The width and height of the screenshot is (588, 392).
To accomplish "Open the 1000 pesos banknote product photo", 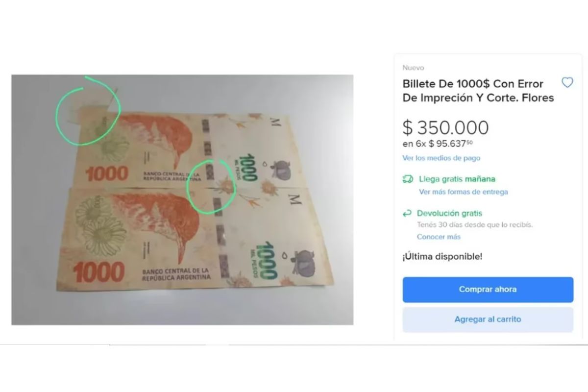I will [x=182, y=199].
